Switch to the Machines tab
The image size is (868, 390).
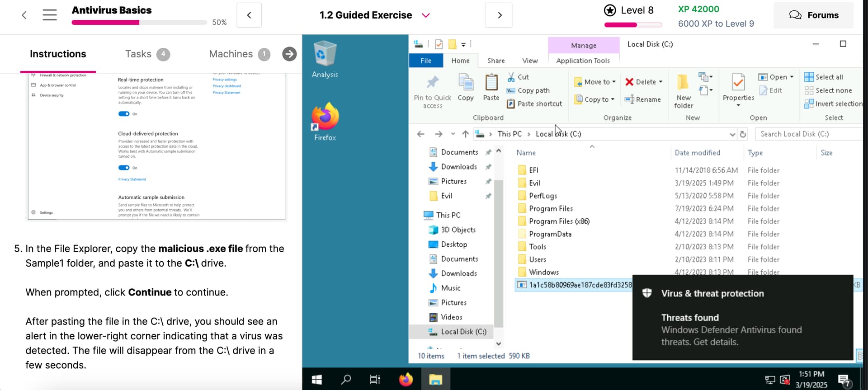click(240, 54)
